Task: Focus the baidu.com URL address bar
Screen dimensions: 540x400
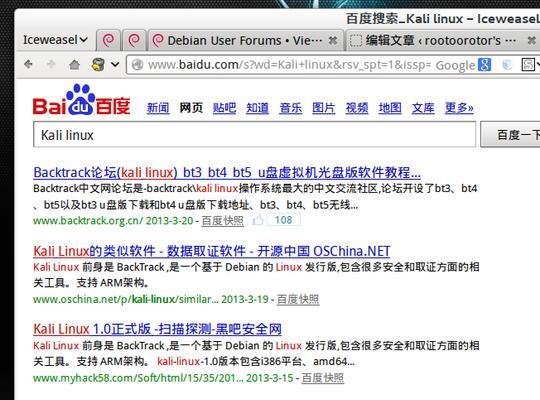Action: tap(288, 64)
